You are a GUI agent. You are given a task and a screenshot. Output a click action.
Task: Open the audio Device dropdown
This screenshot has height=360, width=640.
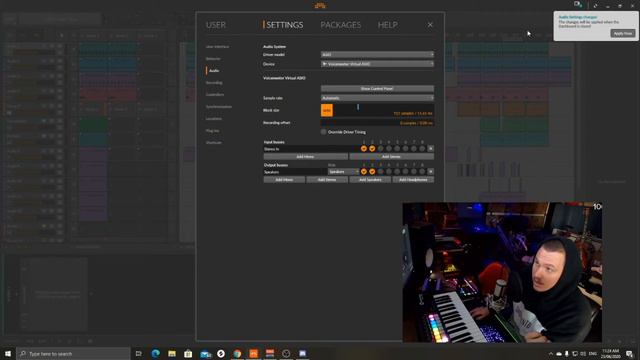[377, 64]
